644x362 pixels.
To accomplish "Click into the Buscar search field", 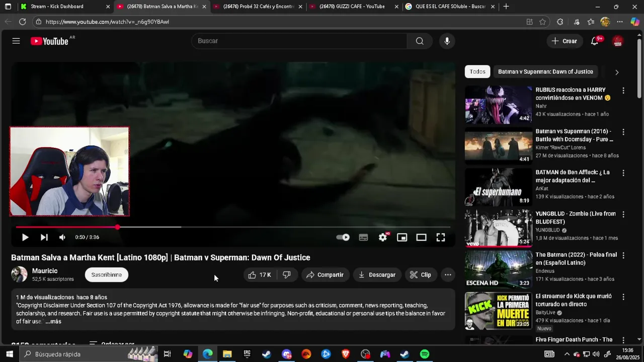I will [299, 41].
